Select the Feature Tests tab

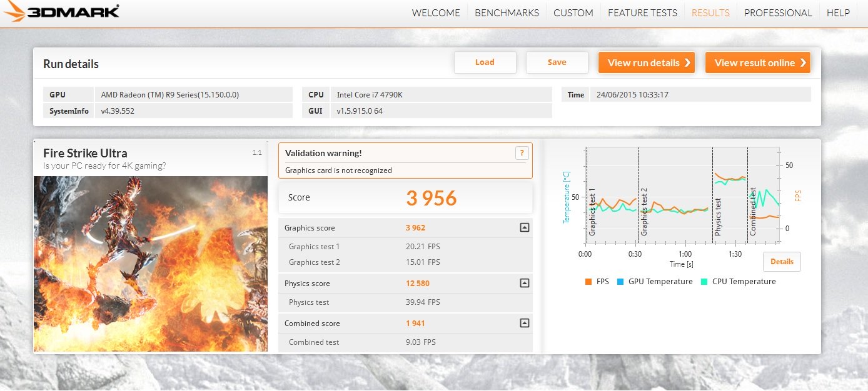pyautogui.click(x=642, y=13)
